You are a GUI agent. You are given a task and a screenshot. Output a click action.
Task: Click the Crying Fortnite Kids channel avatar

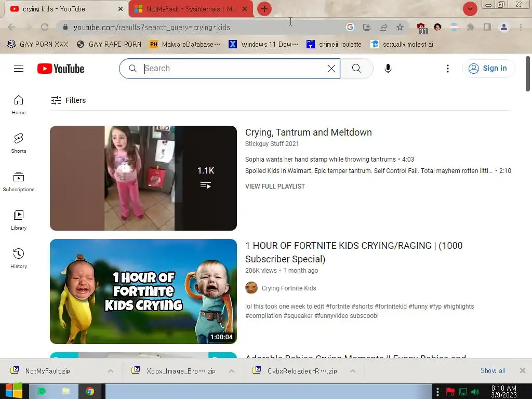coord(251,288)
